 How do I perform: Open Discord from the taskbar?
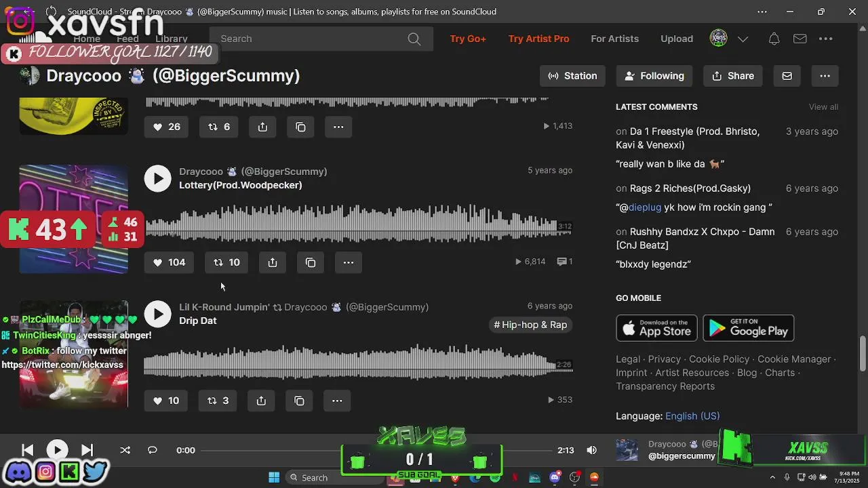[555, 478]
